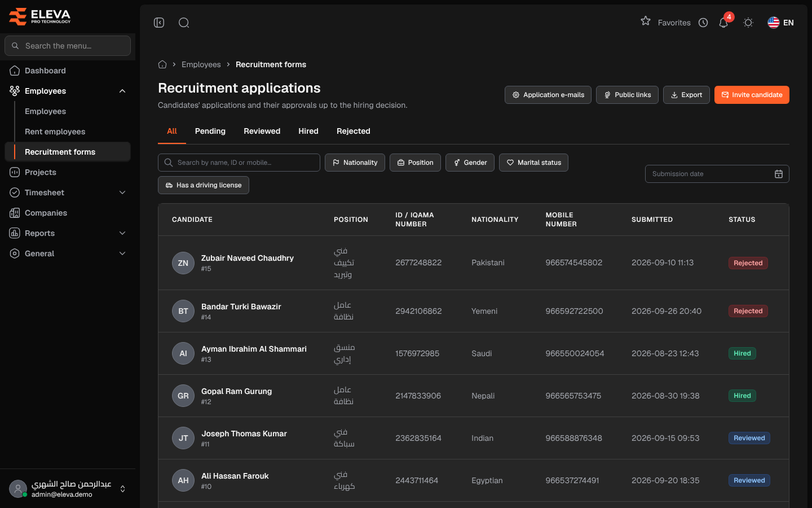Collapse the sidebar panel icon
The image size is (812, 508).
coord(159,23)
